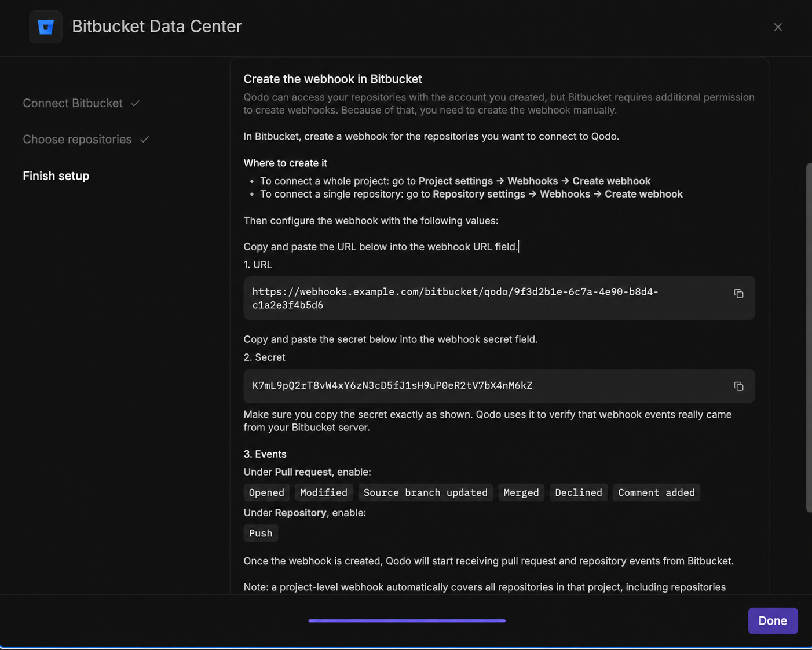Click the vertical scrollbar of the instructions panel
The width and height of the screenshot is (812, 650).
click(809, 338)
